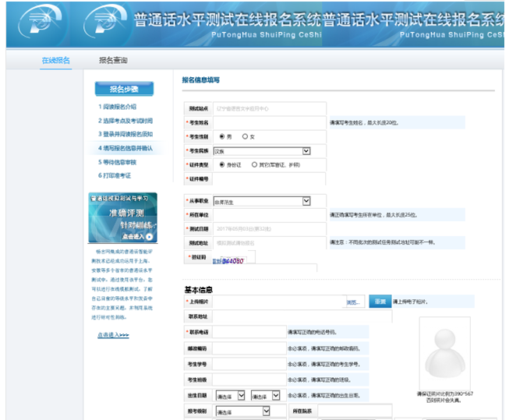Click the 准确评测 training banner image

[122, 218]
